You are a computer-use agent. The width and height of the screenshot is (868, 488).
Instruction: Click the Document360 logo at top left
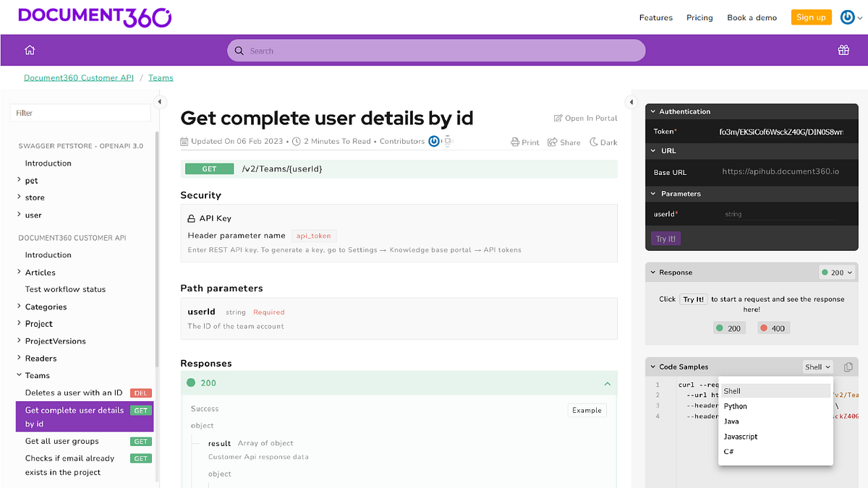click(94, 16)
